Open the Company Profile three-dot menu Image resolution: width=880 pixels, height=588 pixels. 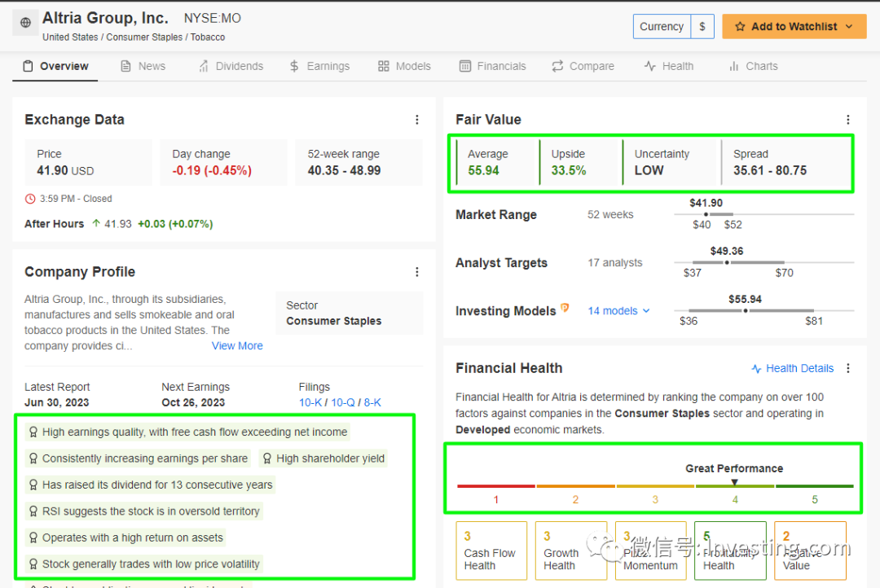[416, 272]
